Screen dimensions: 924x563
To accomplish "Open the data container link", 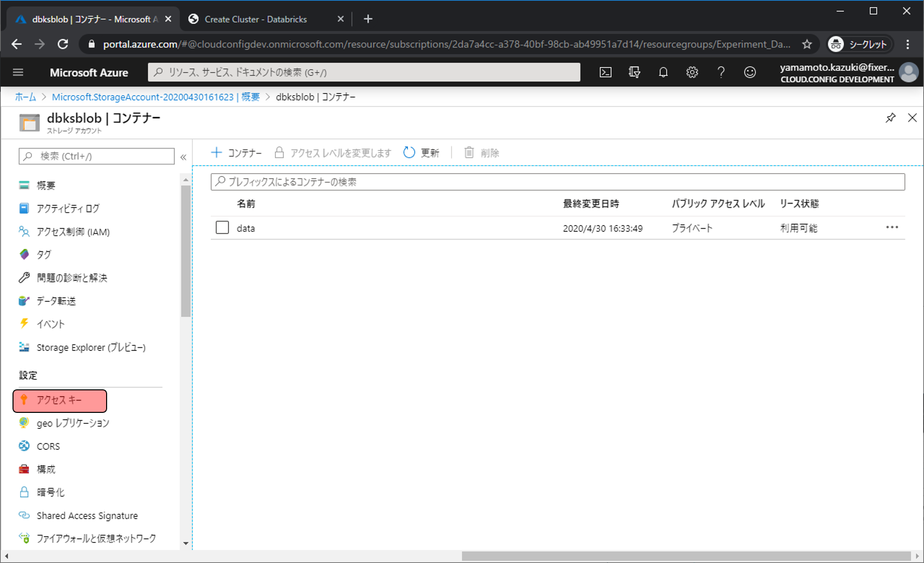I will [246, 228].
